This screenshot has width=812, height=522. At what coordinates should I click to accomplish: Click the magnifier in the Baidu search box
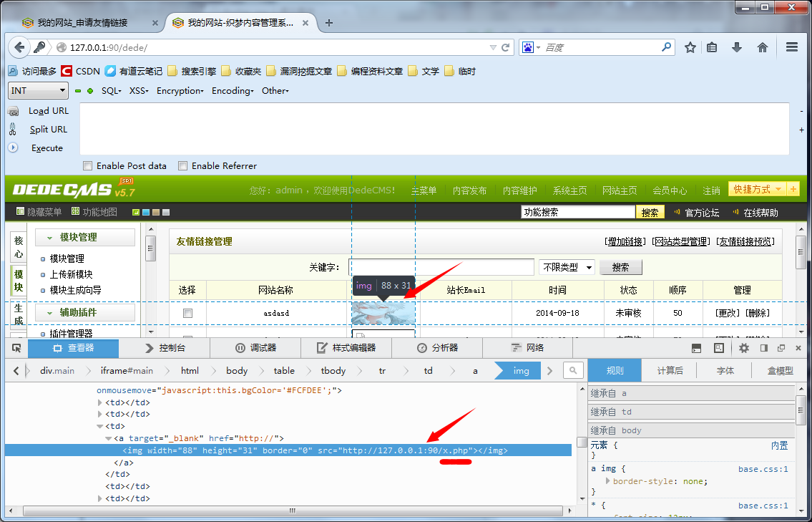click(667, 47)
